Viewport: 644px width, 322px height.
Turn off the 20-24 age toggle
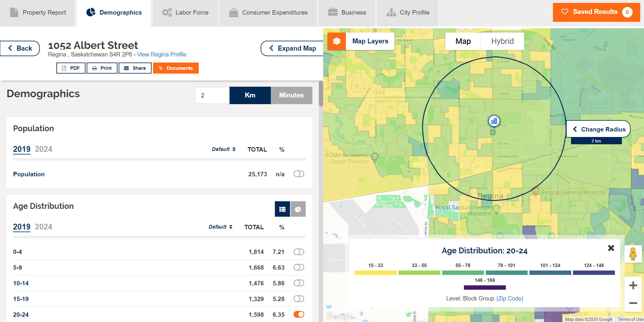tap(299, 314)
